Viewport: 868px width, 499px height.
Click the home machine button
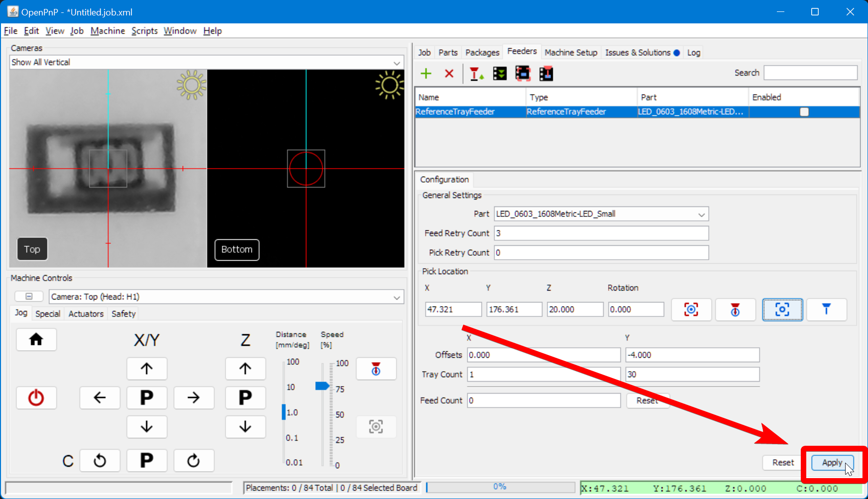click(x=36, y=340)
